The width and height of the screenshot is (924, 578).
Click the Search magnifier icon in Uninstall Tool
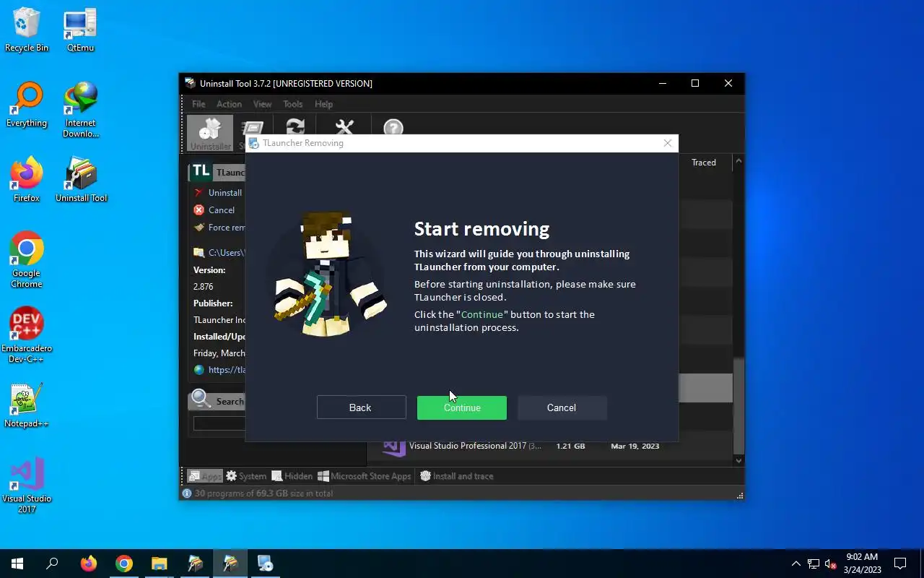[201, 400]
